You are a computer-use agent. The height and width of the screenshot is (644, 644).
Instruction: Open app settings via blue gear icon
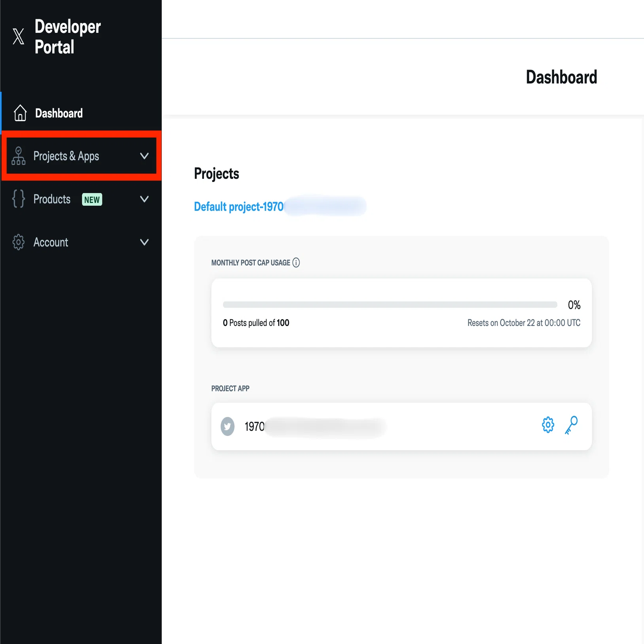[548, 425]
